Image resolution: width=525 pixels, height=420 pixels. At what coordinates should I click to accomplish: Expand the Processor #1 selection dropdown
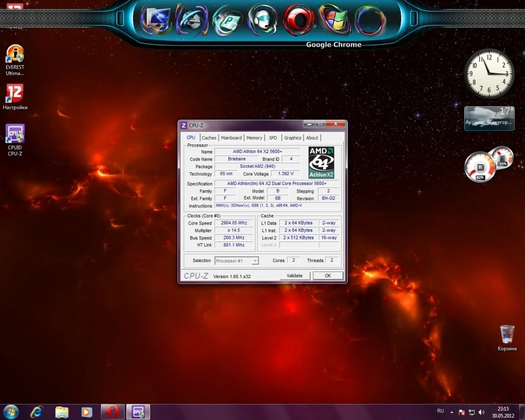255,261
